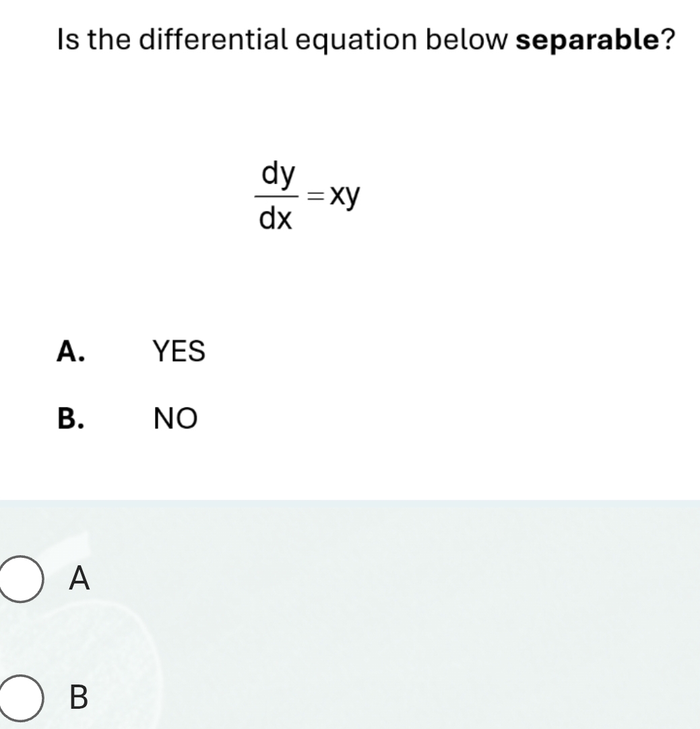Click the NO answer choice text
700x729 pixels.
(x=175, y=419)
